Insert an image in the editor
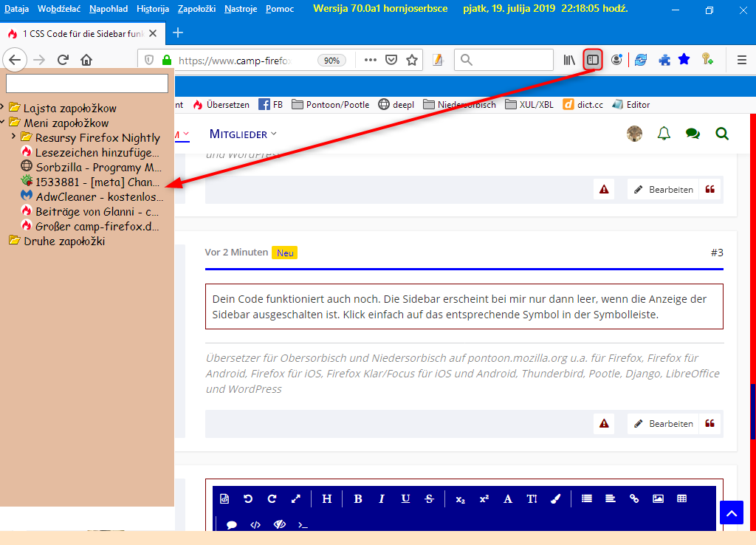The width and height of the screenshot is (756, 545). click(x=658, y=498)
